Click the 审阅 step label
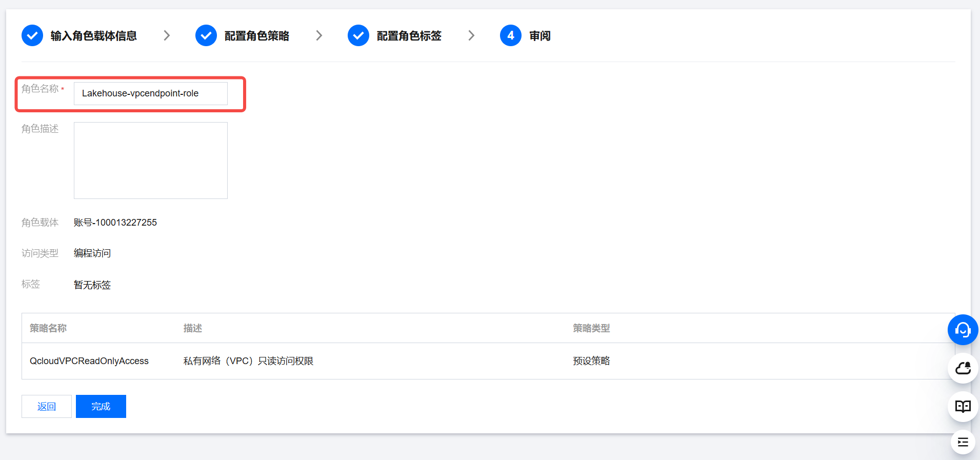The image size is (980, 460). tap(539, 36)
